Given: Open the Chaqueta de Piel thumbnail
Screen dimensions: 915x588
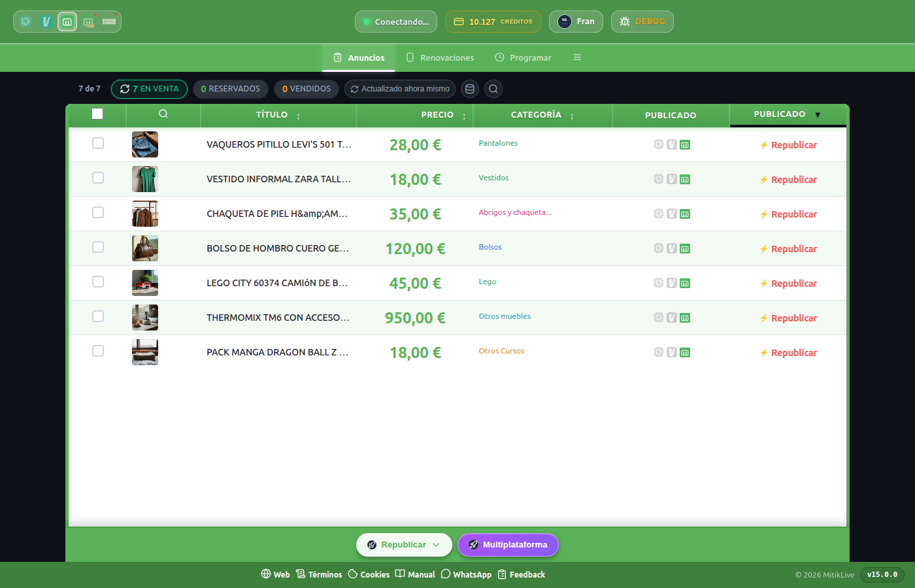Looking at the screenshot, I should click(x=145, y=214).
